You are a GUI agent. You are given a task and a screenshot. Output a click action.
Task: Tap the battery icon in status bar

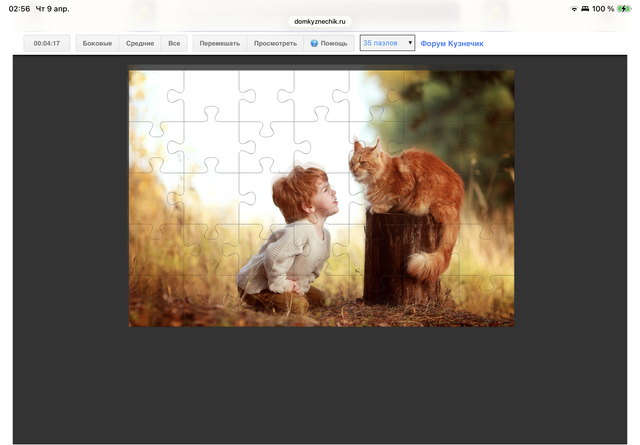(624, 8)
